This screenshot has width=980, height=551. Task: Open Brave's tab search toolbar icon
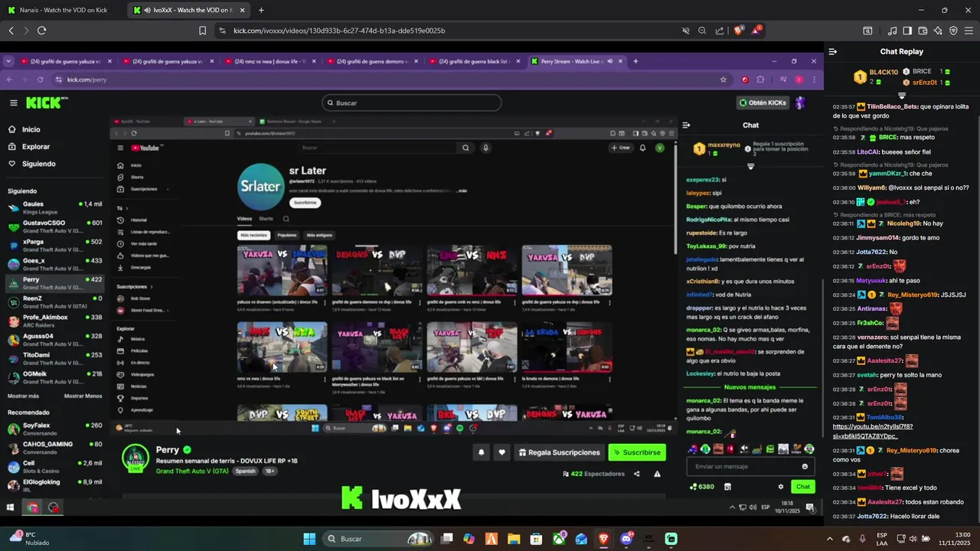867,31
